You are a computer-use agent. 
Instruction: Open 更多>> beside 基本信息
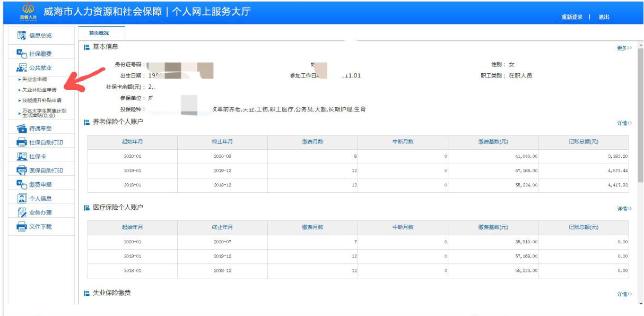pos(624,48)
